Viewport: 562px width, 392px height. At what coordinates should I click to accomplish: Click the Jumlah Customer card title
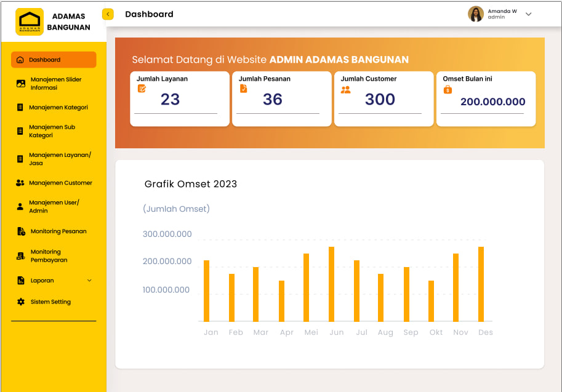(x=369, y=79)
